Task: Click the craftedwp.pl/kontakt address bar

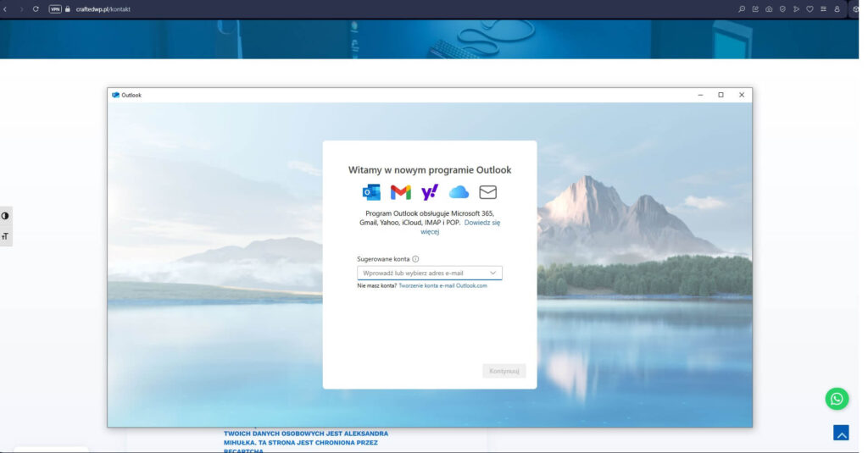Action: point(103,8)
